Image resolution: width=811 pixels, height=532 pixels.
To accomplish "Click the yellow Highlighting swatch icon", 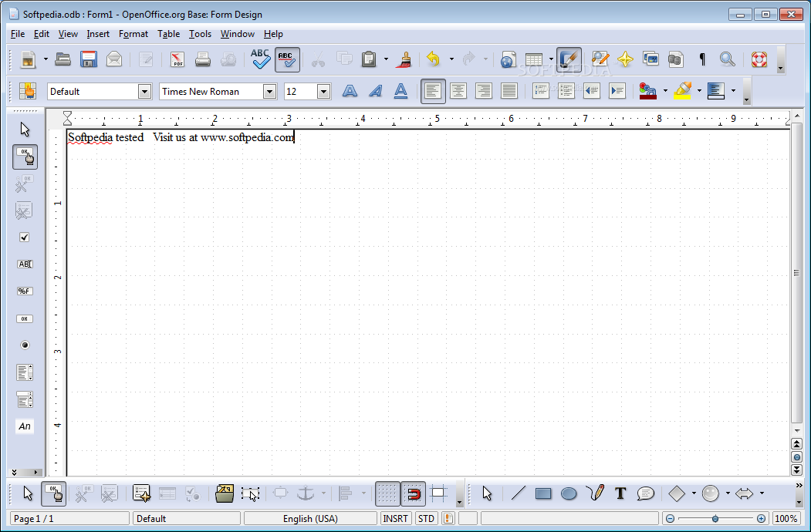I will [684, 91].
